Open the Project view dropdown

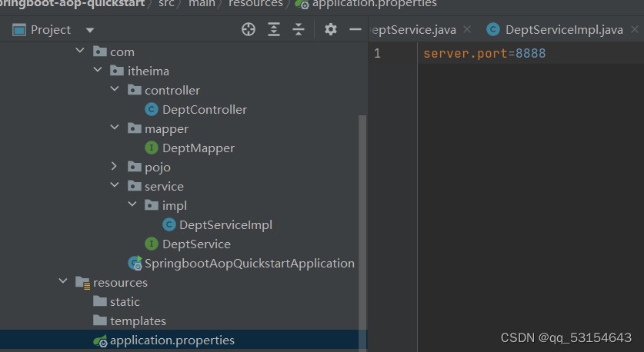point(90,30)
